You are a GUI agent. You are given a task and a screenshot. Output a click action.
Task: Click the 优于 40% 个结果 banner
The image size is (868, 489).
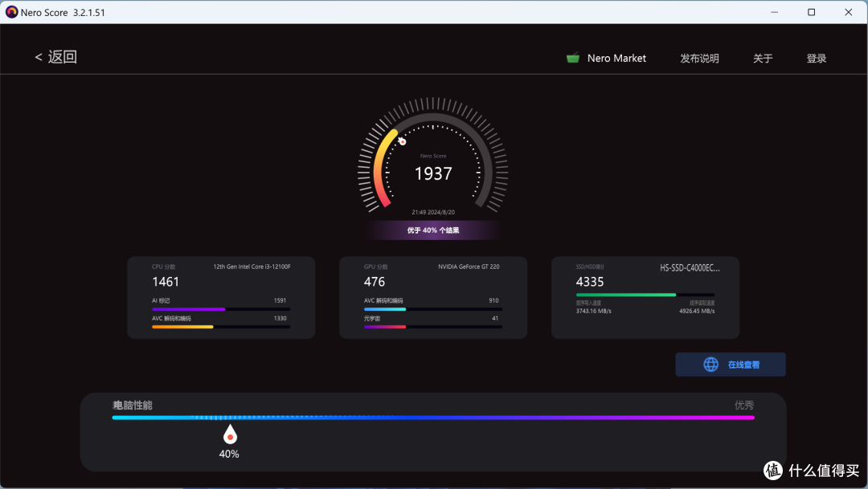tap(433, 230)
